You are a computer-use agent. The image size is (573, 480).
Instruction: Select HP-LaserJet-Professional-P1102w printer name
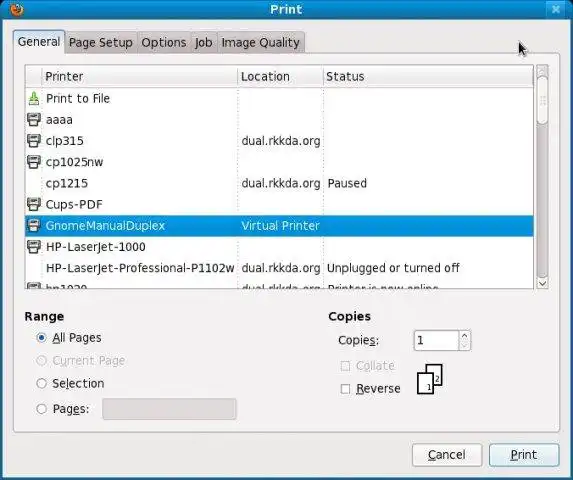pyautogui.click(x=140, y=268)
